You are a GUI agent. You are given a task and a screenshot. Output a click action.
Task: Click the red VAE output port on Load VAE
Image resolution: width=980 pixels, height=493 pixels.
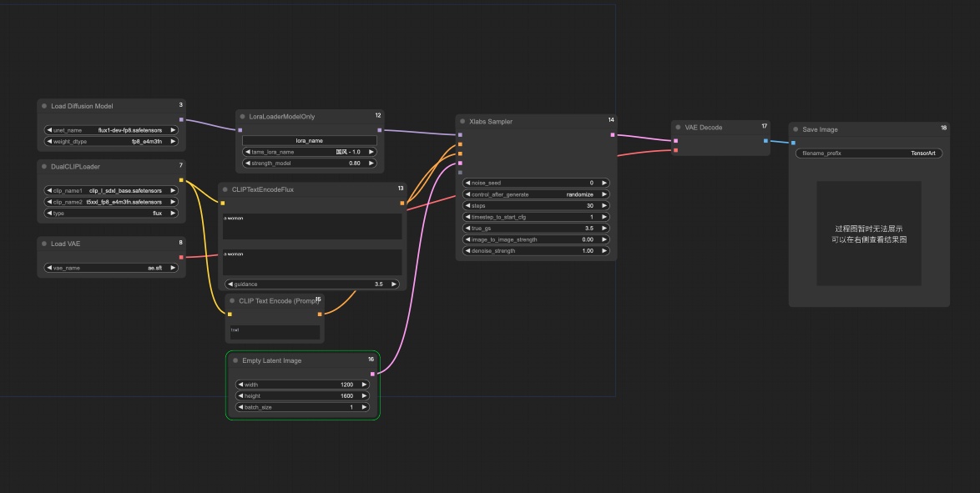click(x=181, y=257)
